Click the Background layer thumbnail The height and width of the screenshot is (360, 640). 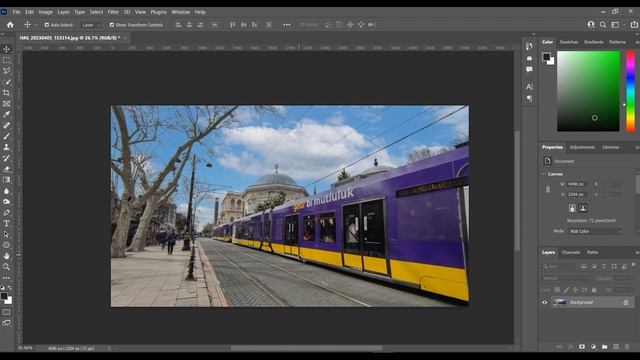tap(560, 302)
